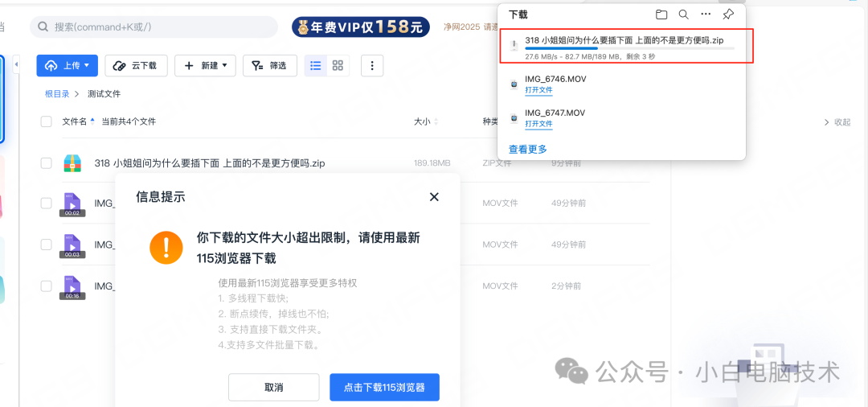Collapse the right panel via 收起
Screen dimensions: 868x407
pos(837,122)
